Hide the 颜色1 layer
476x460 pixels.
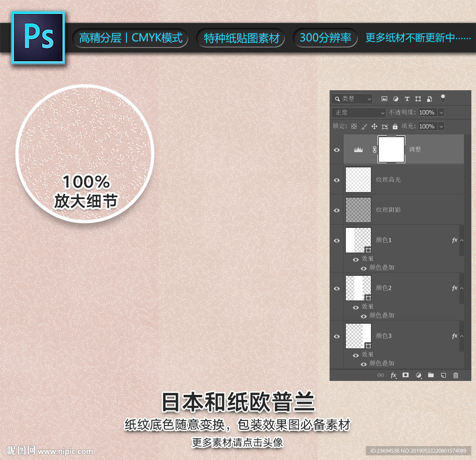pos(337,240)
